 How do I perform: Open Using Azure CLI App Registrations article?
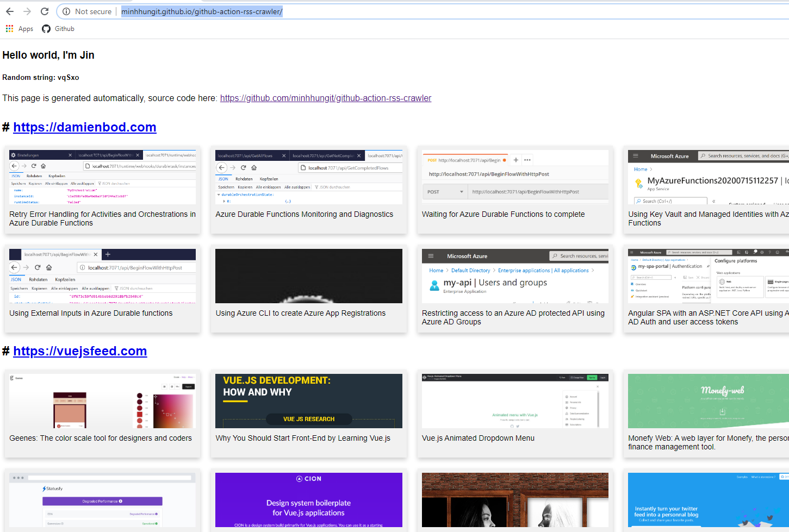300,313
